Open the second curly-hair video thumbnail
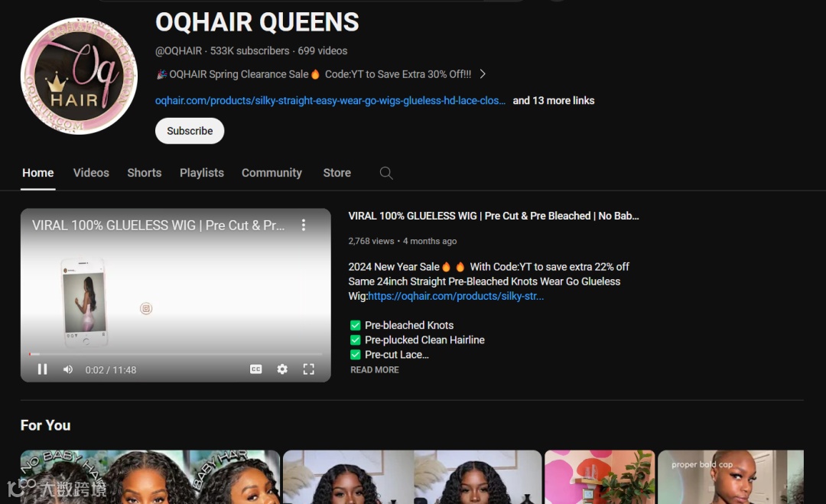The height and width of the screenshot is (504, 826). pos(412,476)
